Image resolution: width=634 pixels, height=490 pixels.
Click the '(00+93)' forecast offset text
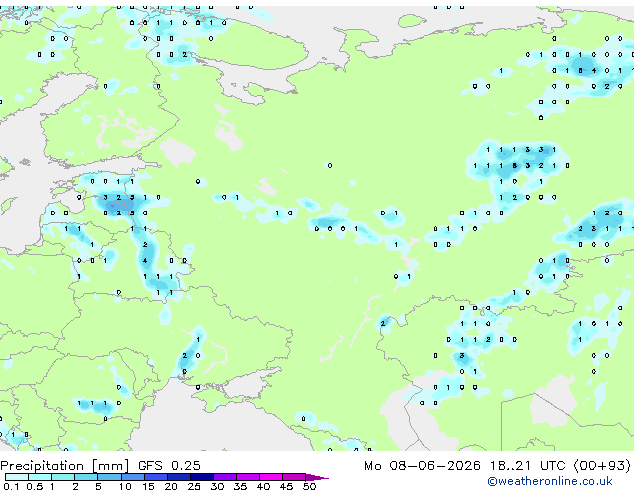pyautogui.click(x=602, y=466)
